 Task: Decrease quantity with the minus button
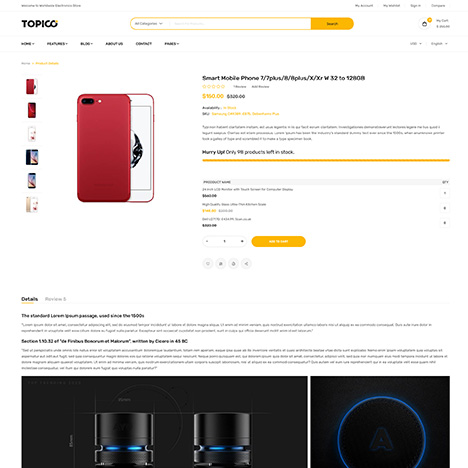click(x=207, y=241)
